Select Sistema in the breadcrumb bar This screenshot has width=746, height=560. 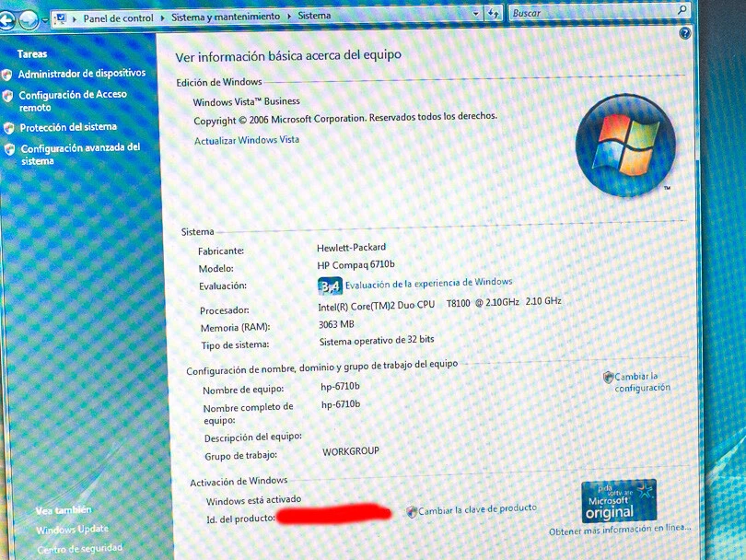click(x=314, y=17)
